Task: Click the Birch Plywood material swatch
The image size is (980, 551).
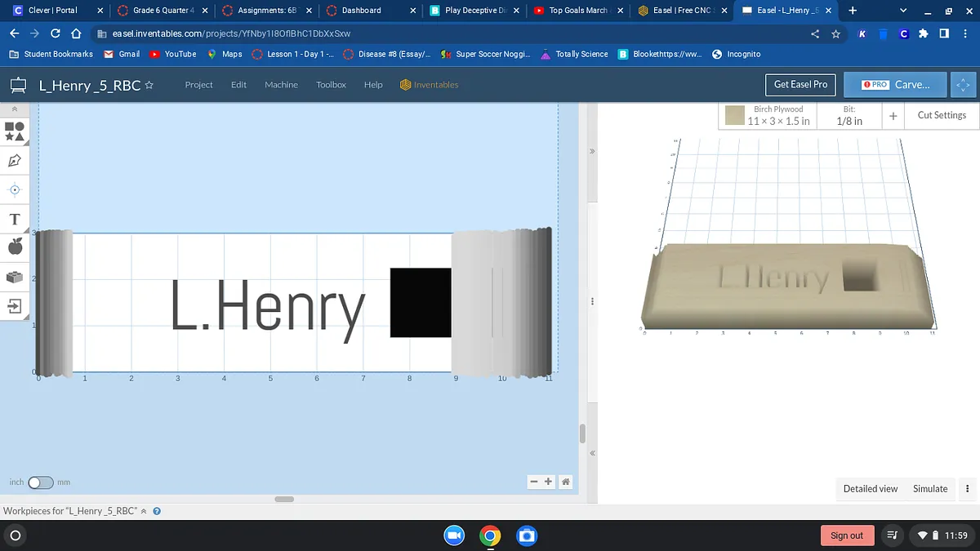Action: (x=735, y=115)
